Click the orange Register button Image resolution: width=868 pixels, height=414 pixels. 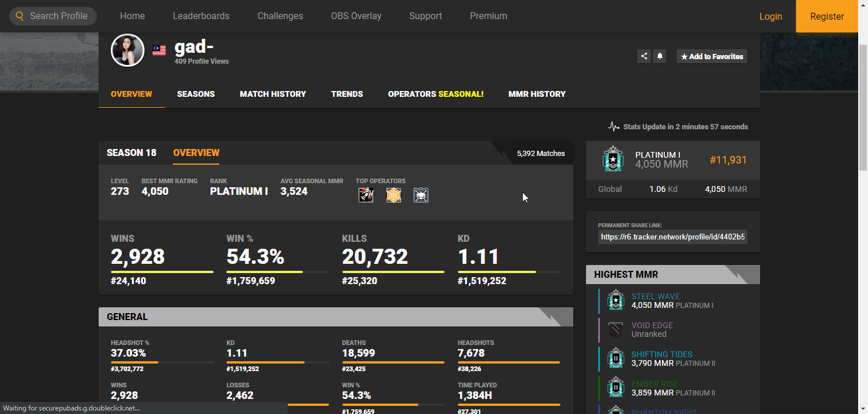coord(827,16)
